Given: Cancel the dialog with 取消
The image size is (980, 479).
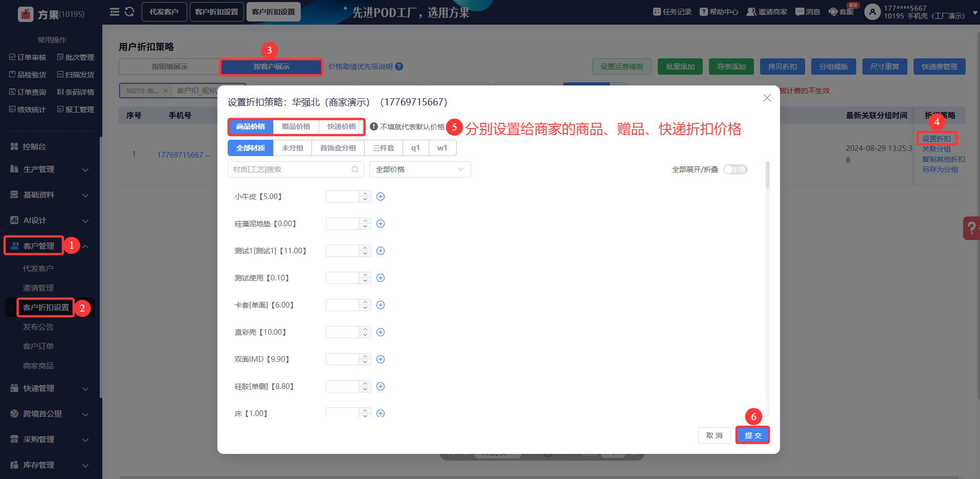Looking at the screenshot, I should 715,436.
